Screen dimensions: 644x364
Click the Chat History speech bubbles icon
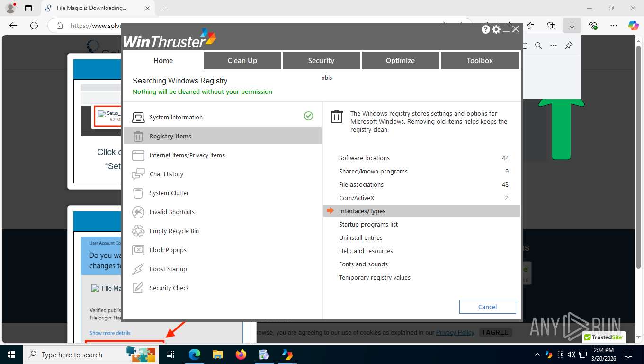point(138,174)
